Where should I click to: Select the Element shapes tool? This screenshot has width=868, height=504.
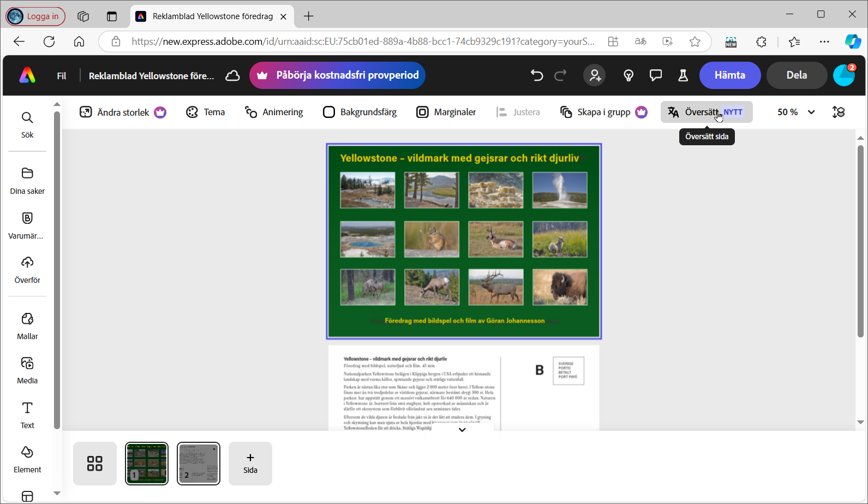(27, 459)
